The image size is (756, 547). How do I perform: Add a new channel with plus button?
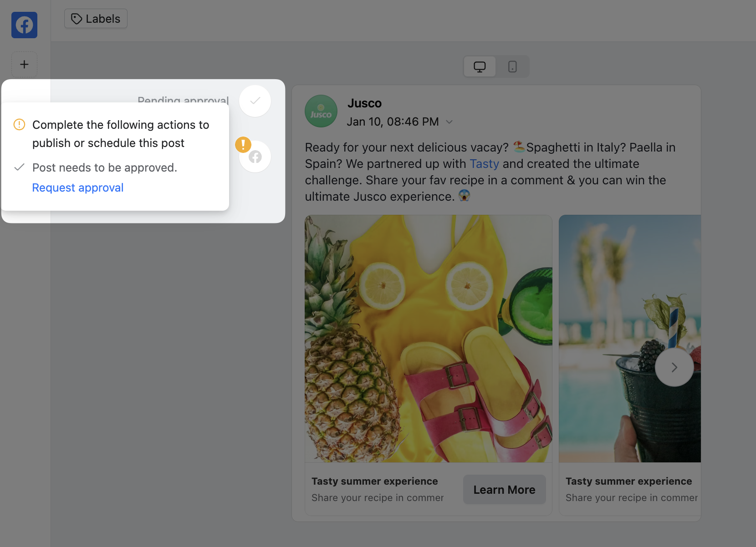[24, 65]
